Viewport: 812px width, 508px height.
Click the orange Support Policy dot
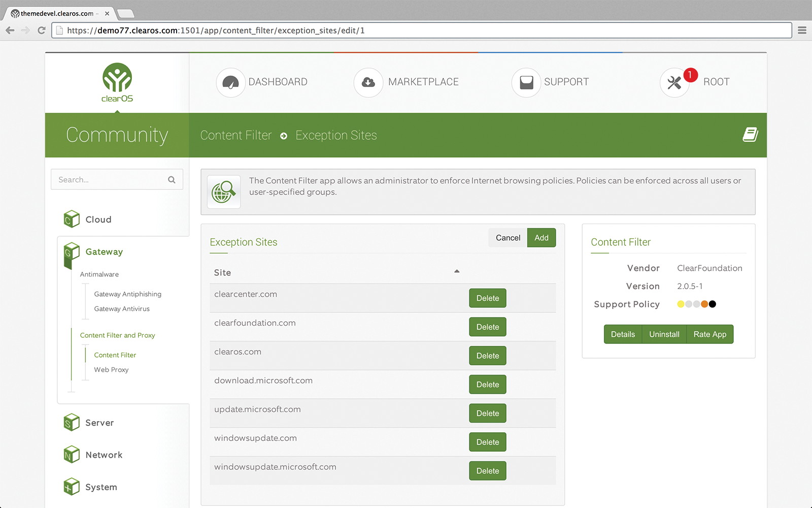click(704, 304)
